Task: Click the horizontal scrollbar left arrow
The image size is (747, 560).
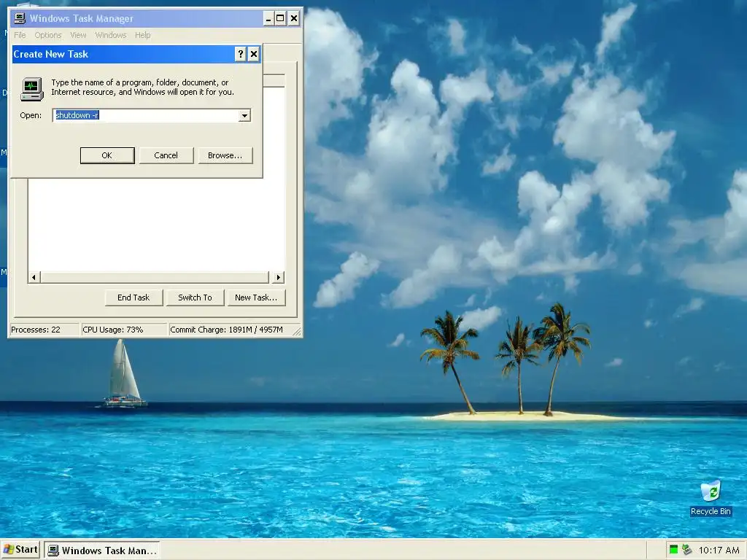Action: 34,277
